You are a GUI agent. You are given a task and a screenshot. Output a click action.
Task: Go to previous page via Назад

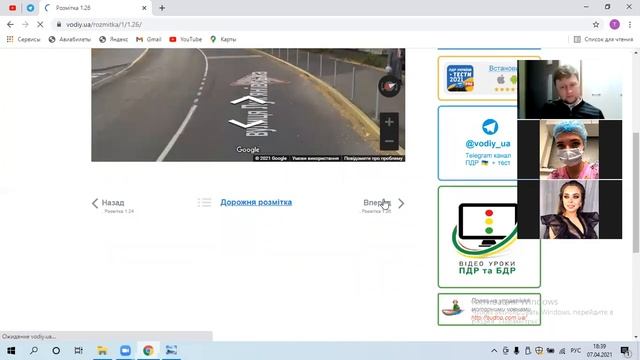coord(113,203)
